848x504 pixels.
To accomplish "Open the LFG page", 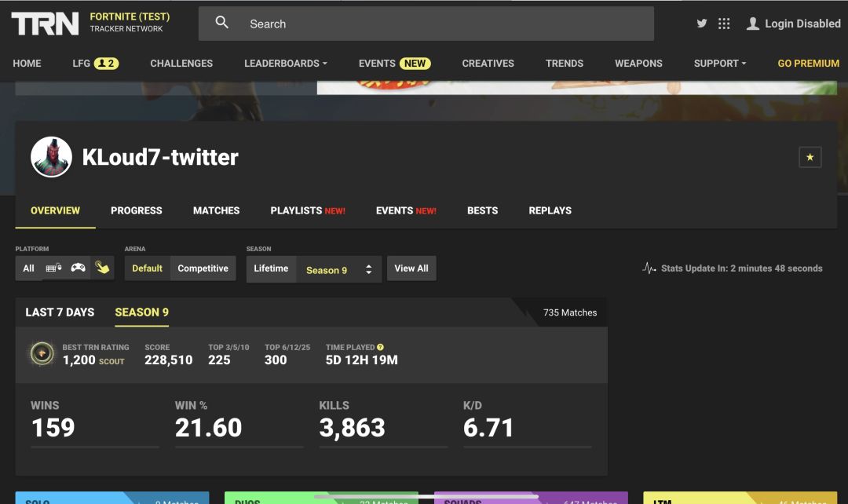I will (x=81, y=64).
